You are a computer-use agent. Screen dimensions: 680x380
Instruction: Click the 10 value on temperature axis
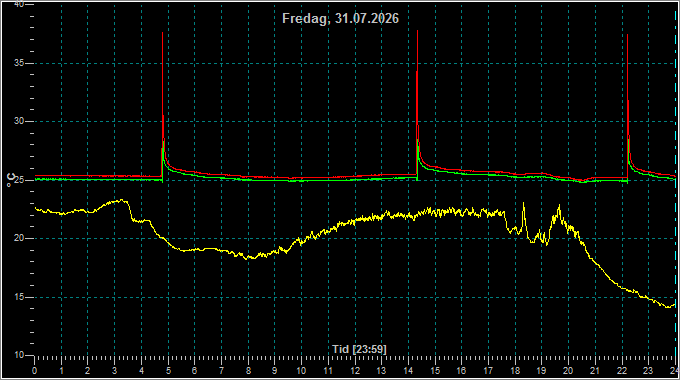19,355
